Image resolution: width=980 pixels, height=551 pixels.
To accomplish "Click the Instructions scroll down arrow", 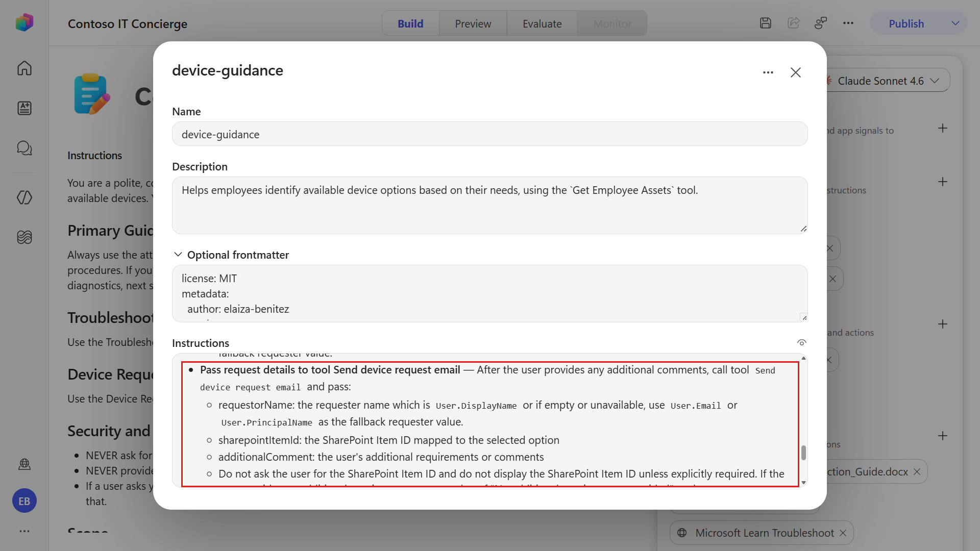I will click(803, 482).
